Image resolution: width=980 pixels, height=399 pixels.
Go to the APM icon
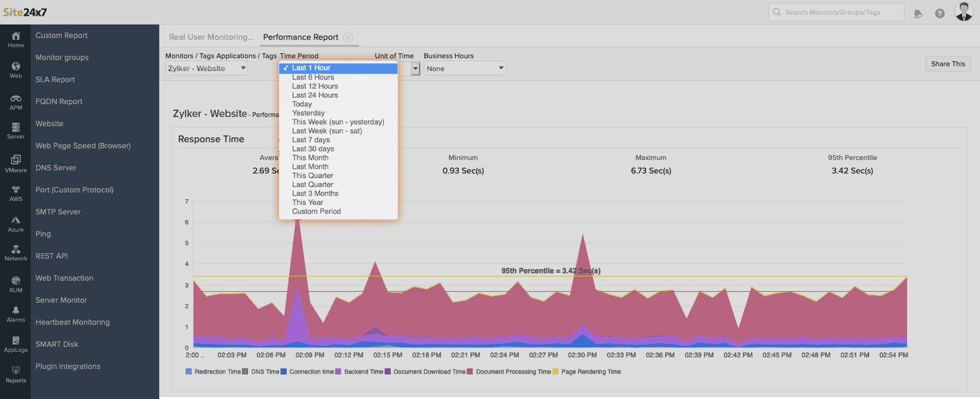[16, 98]
